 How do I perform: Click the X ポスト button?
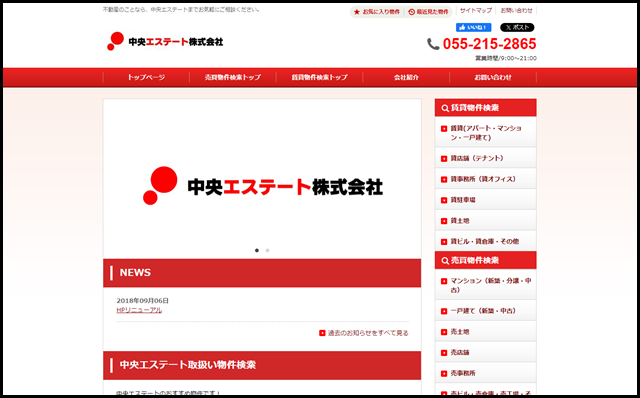click(x=517, y=27)
